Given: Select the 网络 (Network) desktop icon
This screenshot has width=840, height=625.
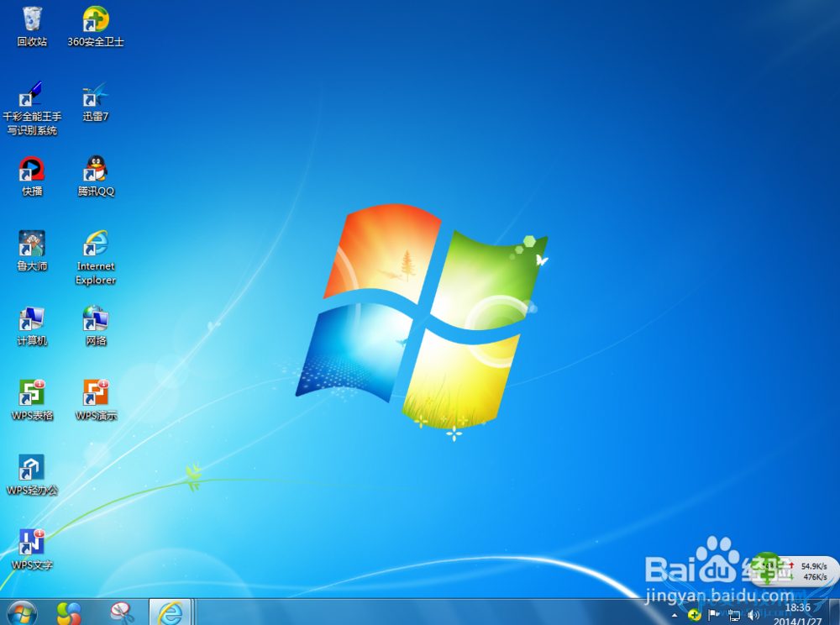Looking at the screenshot, I should click(96, 319).
